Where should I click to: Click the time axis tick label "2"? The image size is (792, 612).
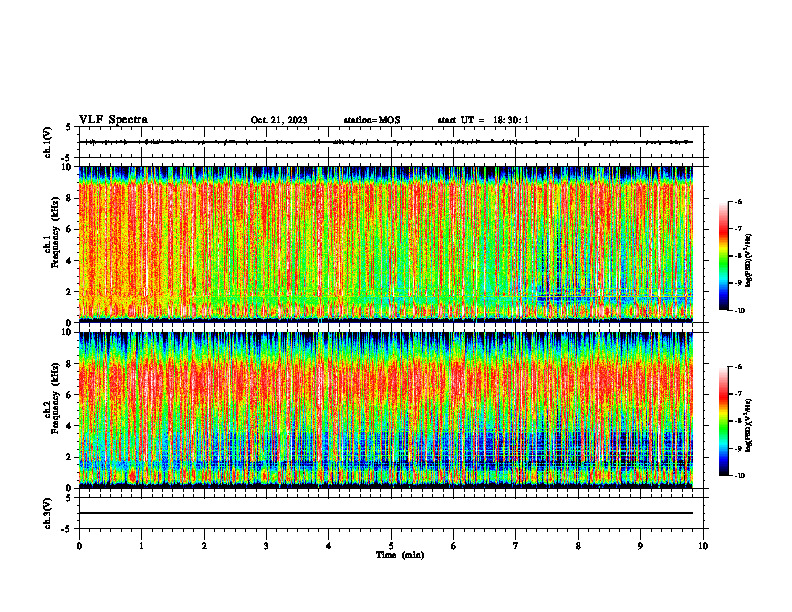[x=204, y=546]
